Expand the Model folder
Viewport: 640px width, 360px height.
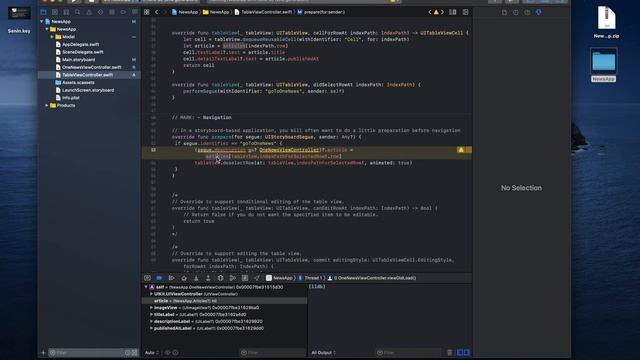(x=52, y=37)
